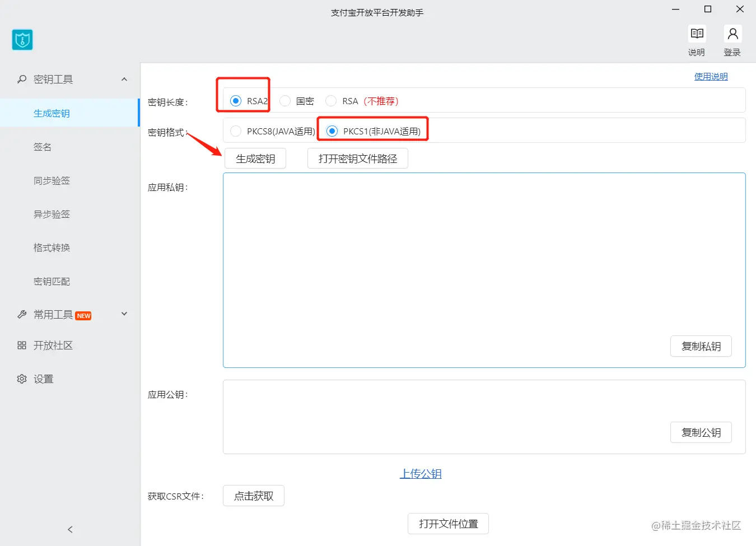The height and width of the screenshot is (546, 756).
Task: Maximize the 支付宝开放平台开发助手 window
Action: click(x=708, y=9)
